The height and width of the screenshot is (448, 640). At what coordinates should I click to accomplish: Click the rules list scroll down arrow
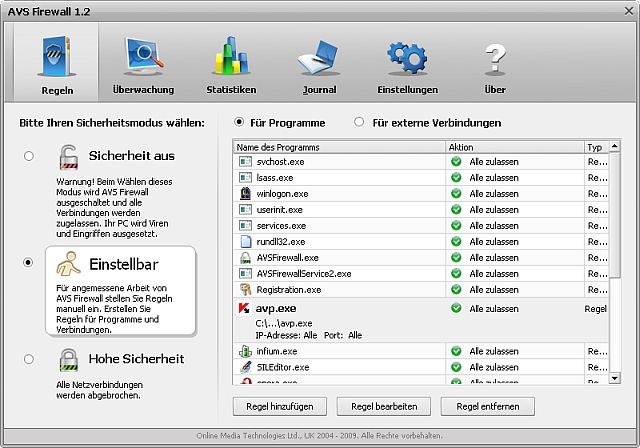coord(615,378)
